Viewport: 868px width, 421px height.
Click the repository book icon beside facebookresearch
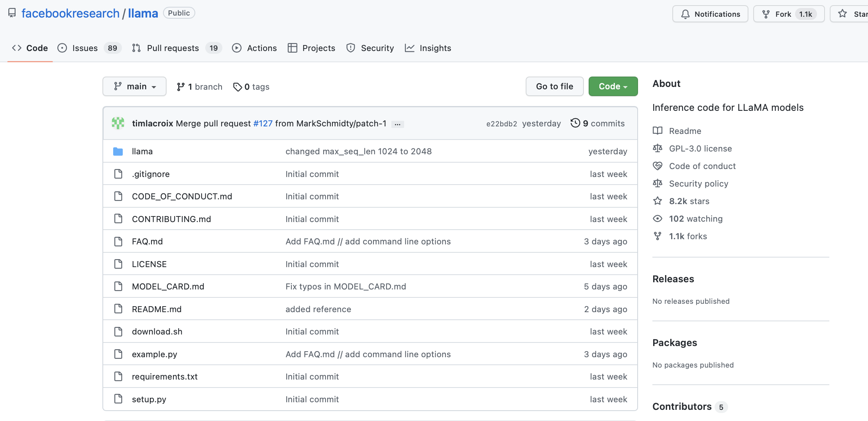[12, 12]
